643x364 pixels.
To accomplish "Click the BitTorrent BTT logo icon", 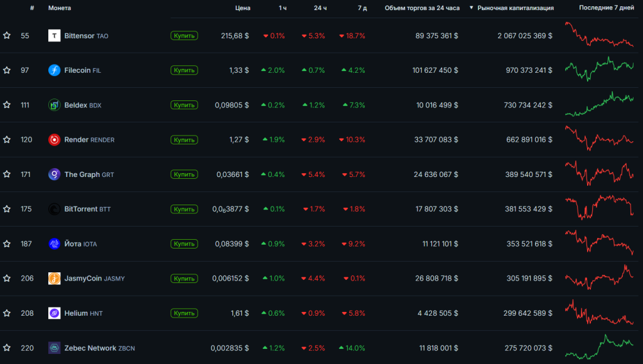I will 54,209.
